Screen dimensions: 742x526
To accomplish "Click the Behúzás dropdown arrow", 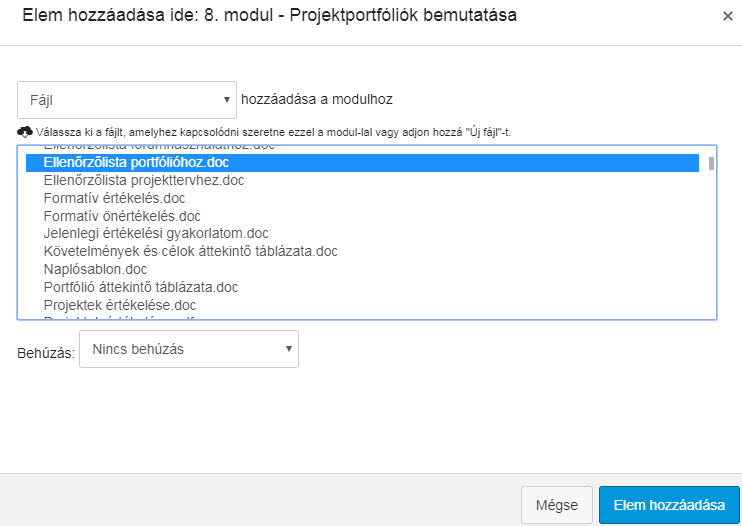I will pyautogui.click(x=289, y=349).
